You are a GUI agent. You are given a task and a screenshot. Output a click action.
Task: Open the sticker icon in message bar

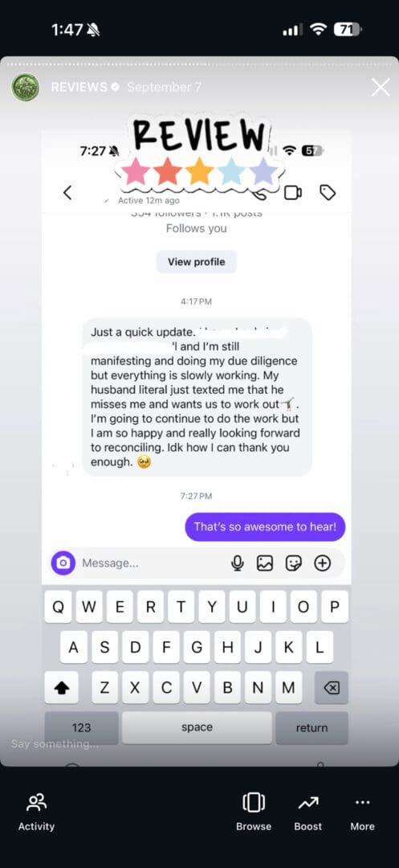tap(294, 563)
